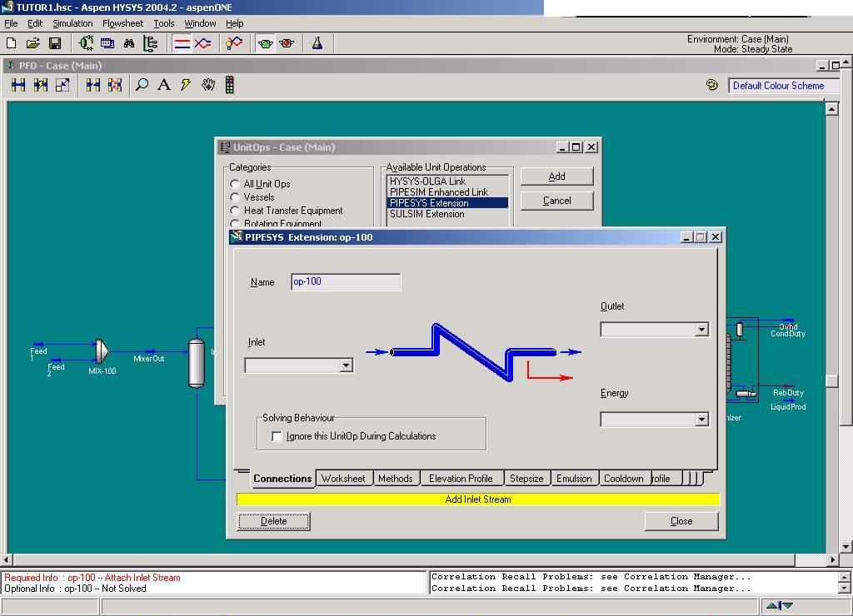Open the Workbook icon
The image size is (853, 616).
coord(107,43)
